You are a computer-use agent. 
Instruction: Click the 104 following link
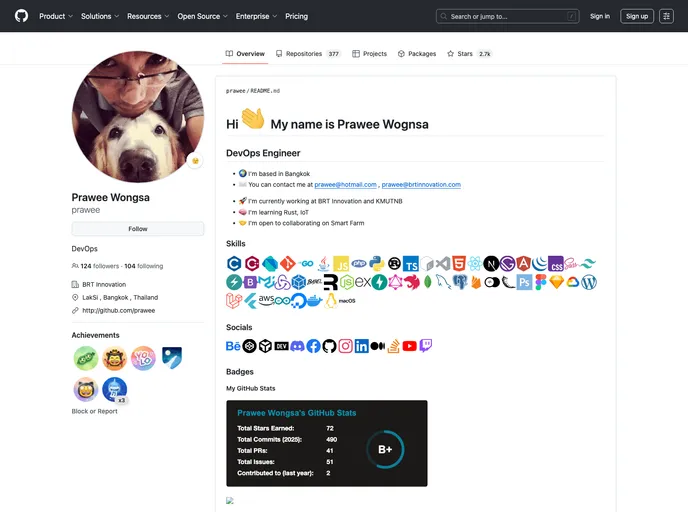point(143,266)
